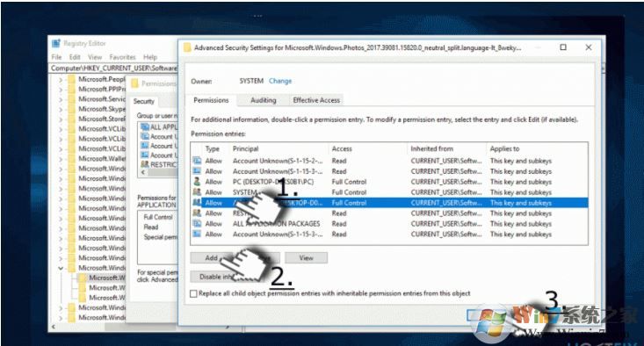The width and height of the screenshot is (644, 346).
Task: Click the Microsoft.StoreF folder icon in tree
Action: click(72, 119)
